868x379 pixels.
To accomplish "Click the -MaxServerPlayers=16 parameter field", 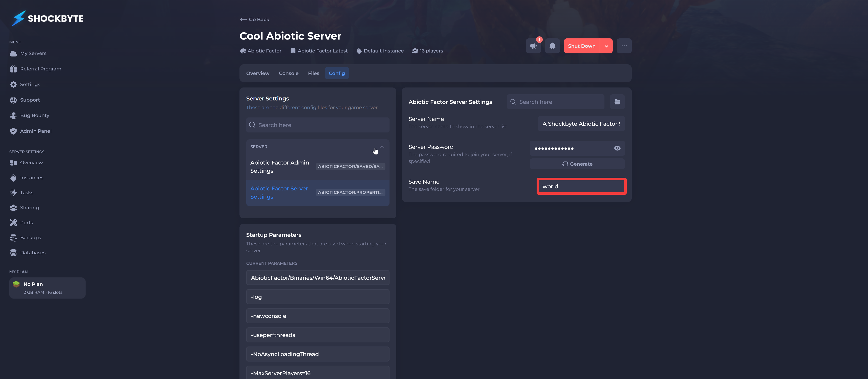I will 318,373.
